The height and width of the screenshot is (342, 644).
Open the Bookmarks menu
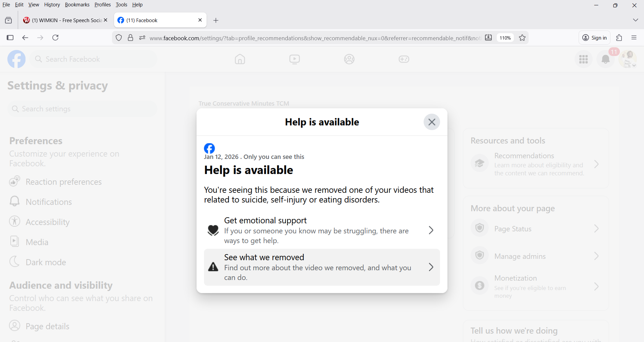[x=77, y=5]
